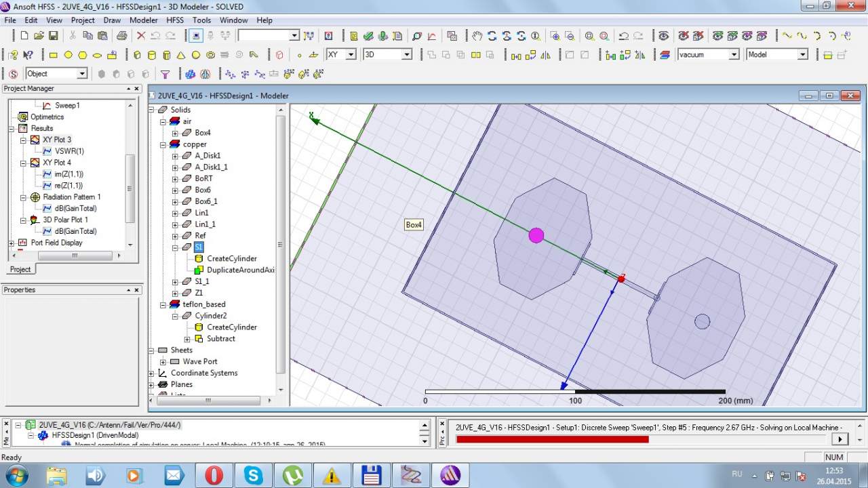The height and width of the screenshot is (488, 868).
Task: Select the Draw rectangle tool
Action: point(54,55)
